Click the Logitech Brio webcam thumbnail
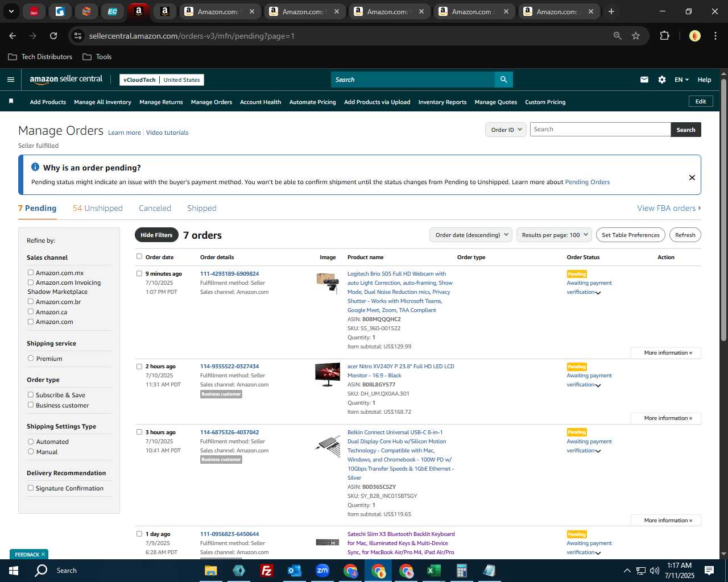 tap(328, 282)
